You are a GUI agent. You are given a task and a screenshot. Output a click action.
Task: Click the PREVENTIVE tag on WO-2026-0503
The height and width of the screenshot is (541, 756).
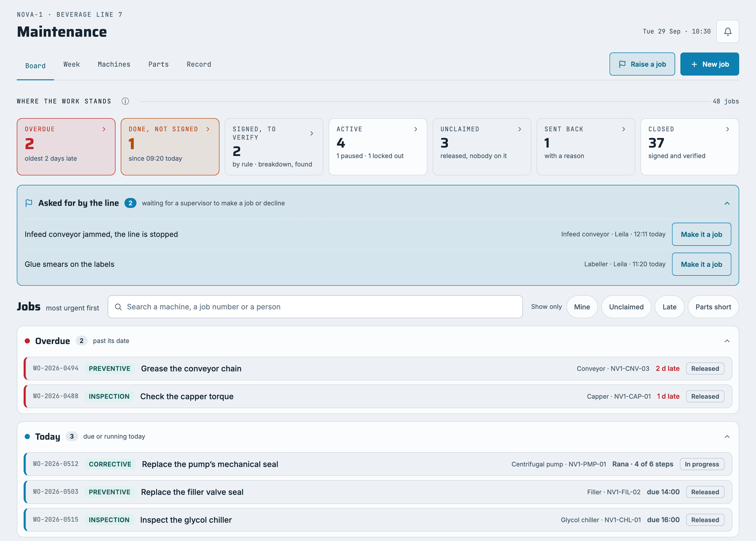[109, 492]
